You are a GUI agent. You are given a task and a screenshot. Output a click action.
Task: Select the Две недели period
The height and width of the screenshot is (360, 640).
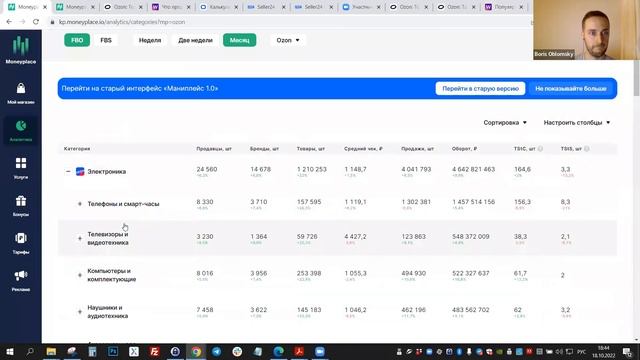pyautogui.click(x=195, y=40)
